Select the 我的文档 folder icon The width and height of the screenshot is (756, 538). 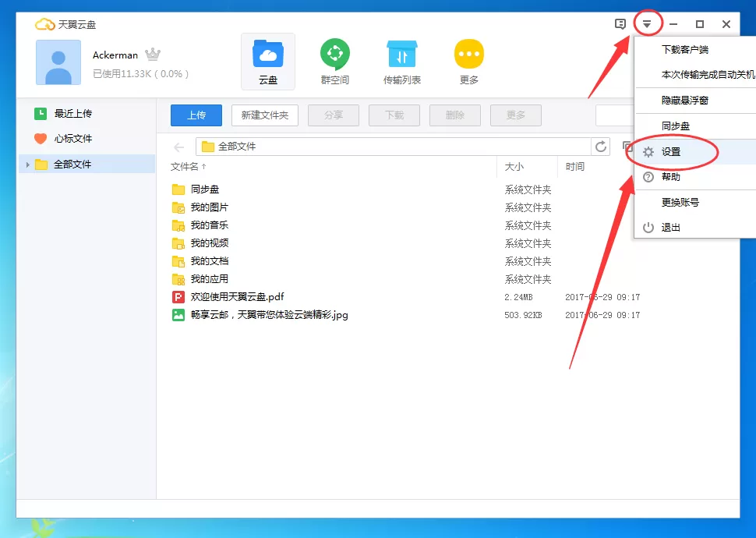click(x=178, y=261)
